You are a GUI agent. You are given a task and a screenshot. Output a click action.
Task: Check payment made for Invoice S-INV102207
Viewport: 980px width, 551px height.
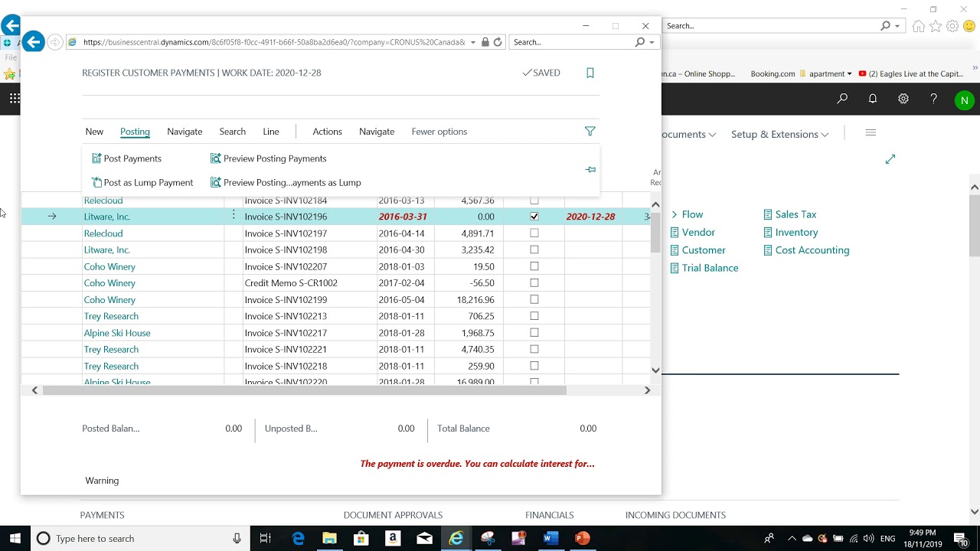[534, 266]
